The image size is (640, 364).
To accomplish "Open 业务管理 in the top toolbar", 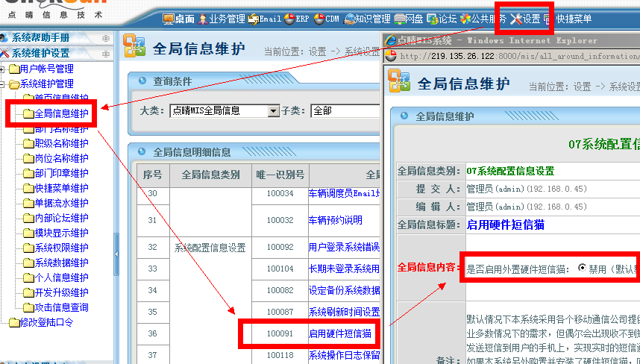I will (x=222, y=19).
